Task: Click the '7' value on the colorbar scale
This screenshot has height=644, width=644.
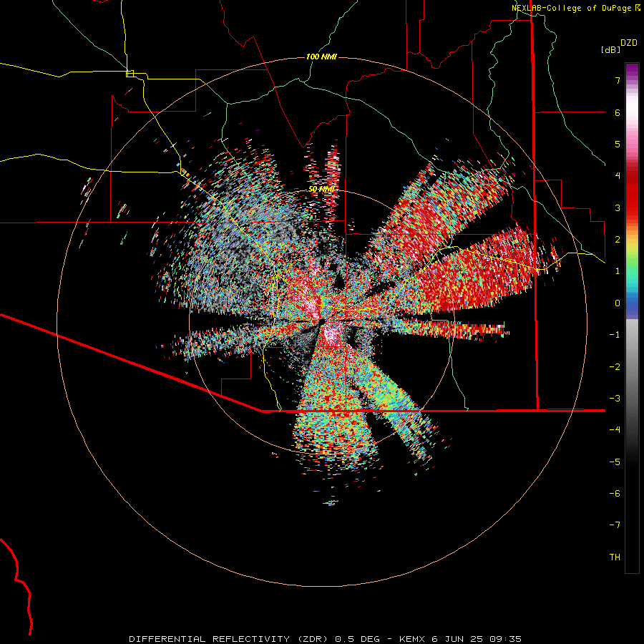Action: (x=618, y=80)
